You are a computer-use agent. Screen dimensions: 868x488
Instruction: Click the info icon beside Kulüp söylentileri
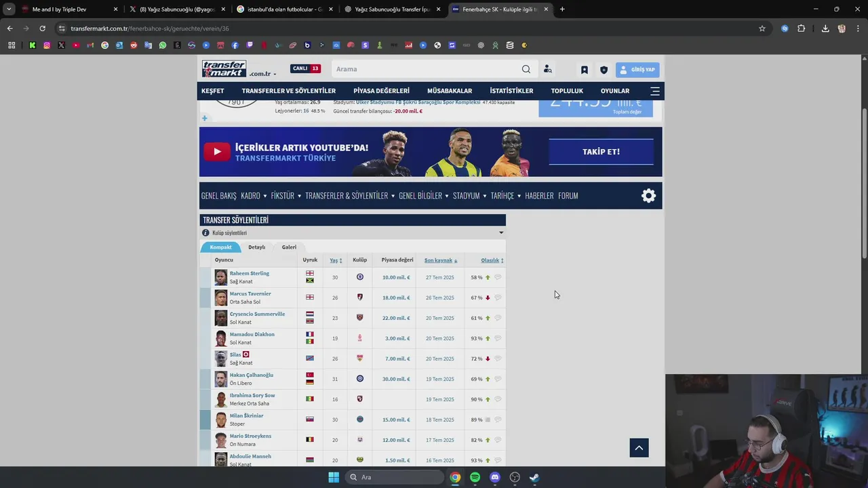[x=205, y=232]
